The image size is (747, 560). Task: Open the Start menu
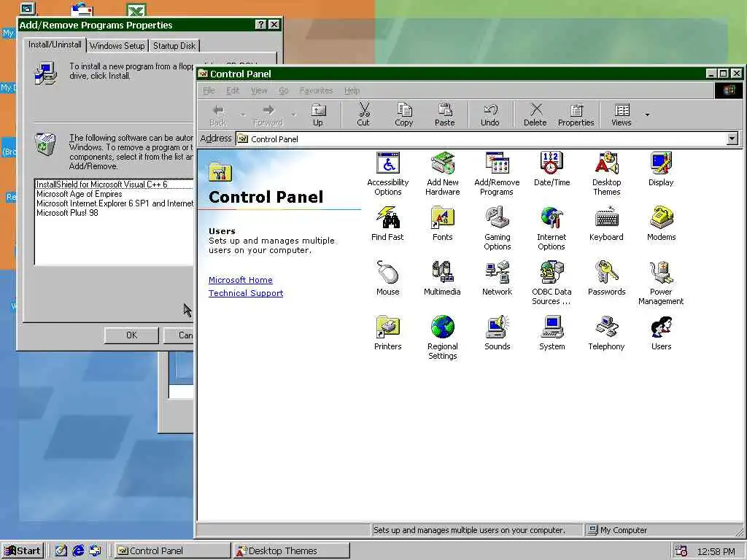click(23, 551)
